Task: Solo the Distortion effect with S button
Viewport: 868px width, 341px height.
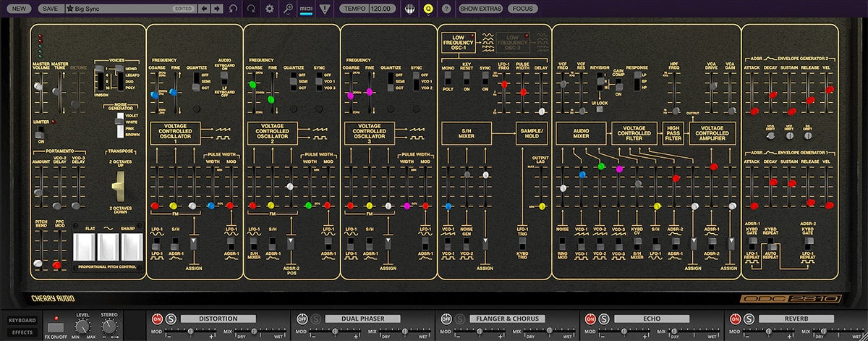Action: tap(171, 319)
